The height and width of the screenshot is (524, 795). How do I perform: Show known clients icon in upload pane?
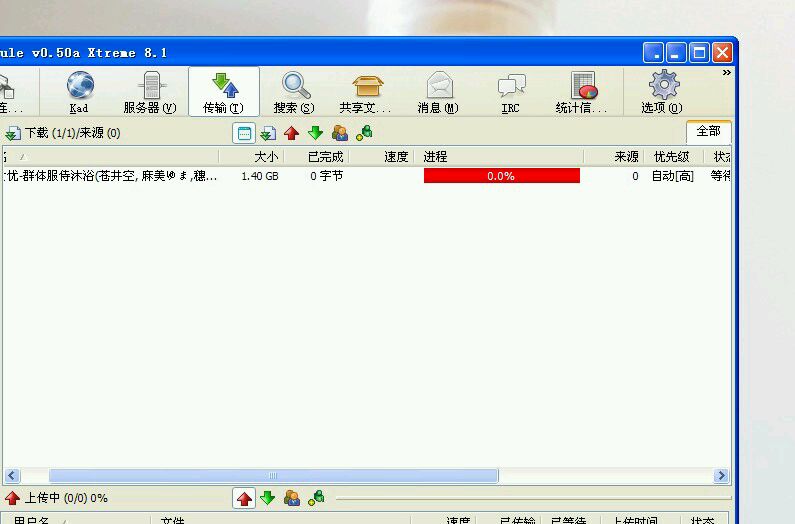coord(316,498)
